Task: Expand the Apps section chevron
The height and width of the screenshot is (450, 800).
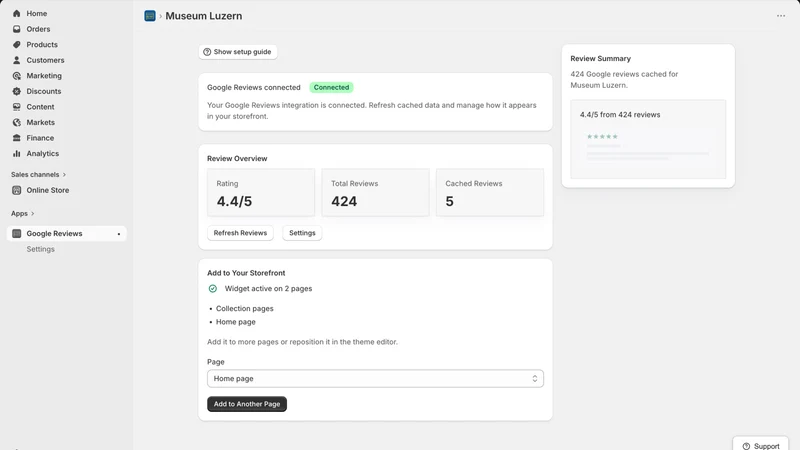Action: (33, 214)
